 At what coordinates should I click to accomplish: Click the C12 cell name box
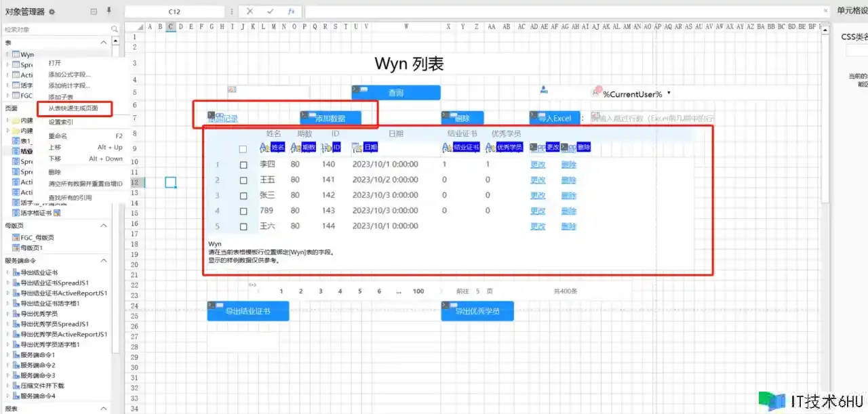[x=174, y=12]
